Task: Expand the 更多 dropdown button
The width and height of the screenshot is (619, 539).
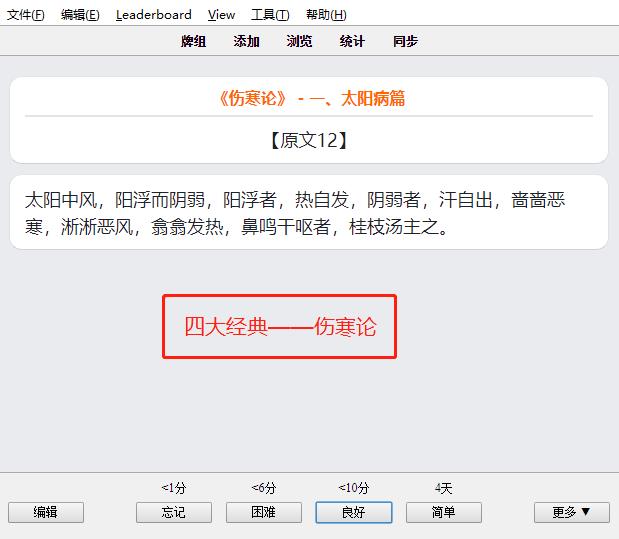Action: click(572, 513)
